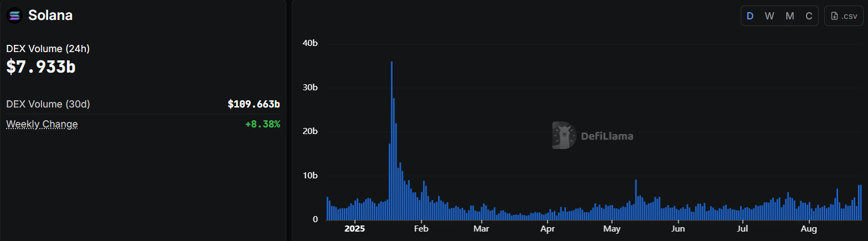
Task: Click the DefiLlama llama watermark icon
Action: coord(564,136)
